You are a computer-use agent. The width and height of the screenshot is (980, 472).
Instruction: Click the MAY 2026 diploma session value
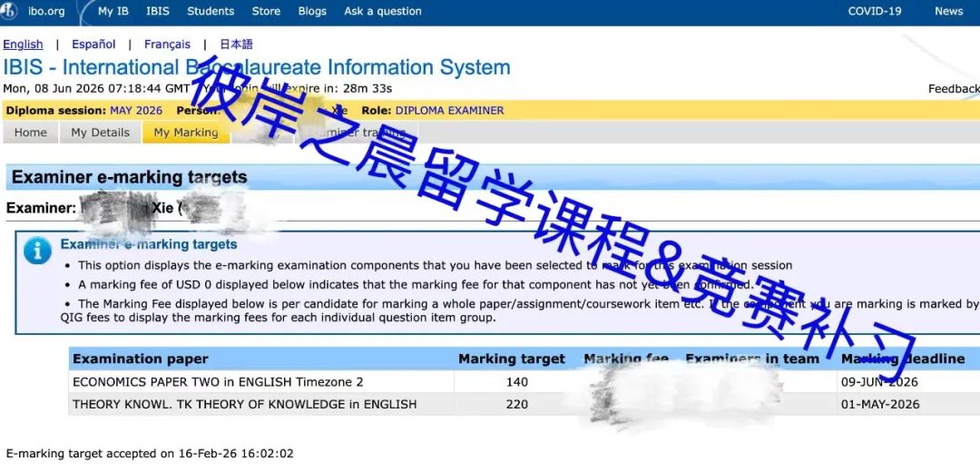point(136,111)
